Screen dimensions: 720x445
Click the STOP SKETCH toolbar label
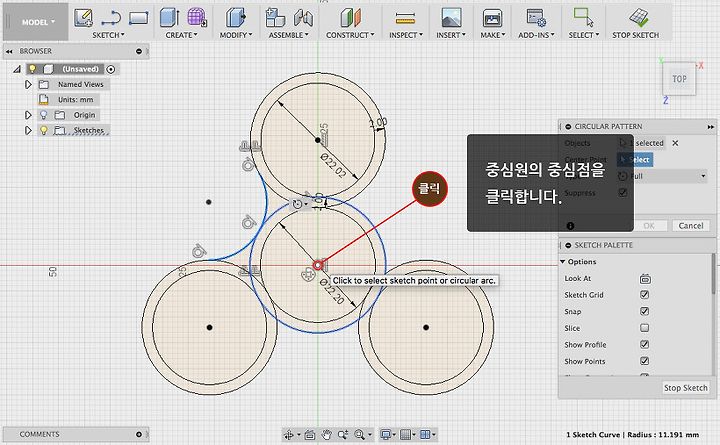[x=636, y=35]
